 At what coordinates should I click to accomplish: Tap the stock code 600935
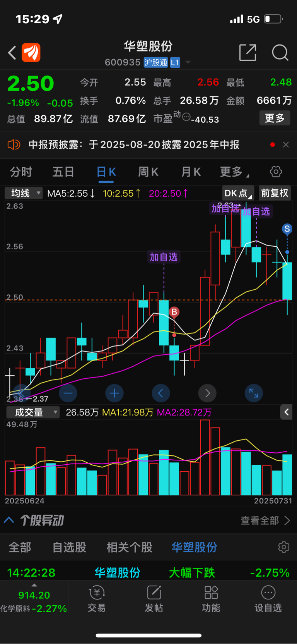122,62
